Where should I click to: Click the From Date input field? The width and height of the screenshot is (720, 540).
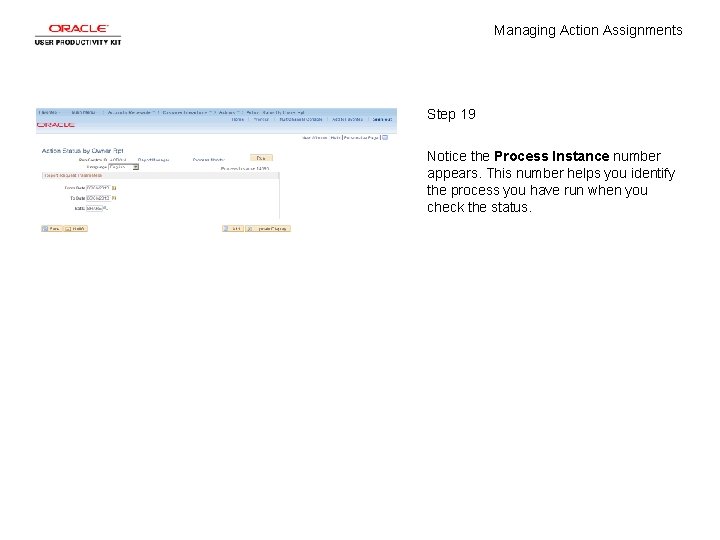click(x=98, y=188)
